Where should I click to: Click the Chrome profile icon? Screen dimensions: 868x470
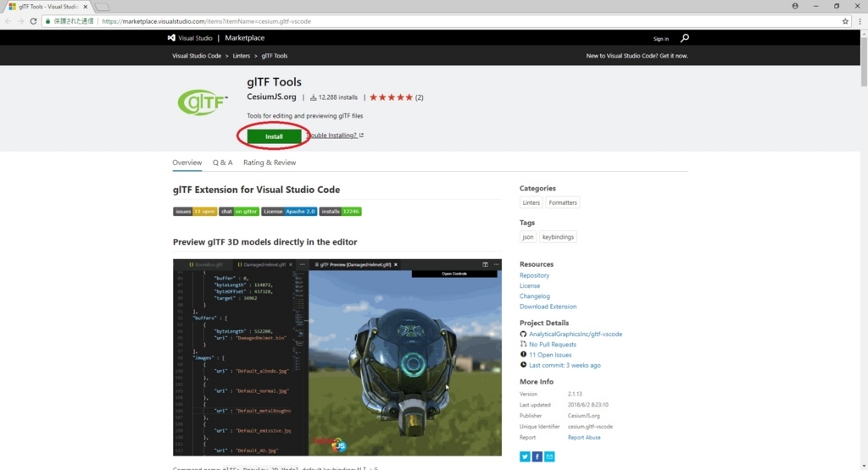(795, 6)
